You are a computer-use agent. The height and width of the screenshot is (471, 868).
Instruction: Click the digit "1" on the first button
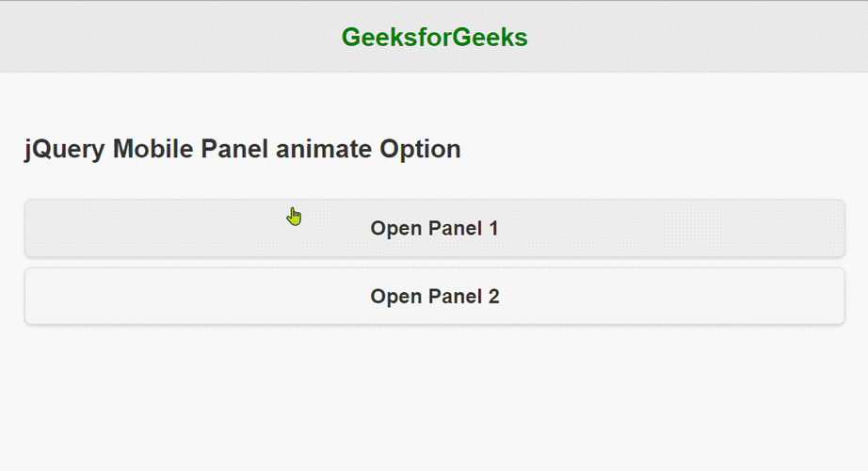click(494, 228)
